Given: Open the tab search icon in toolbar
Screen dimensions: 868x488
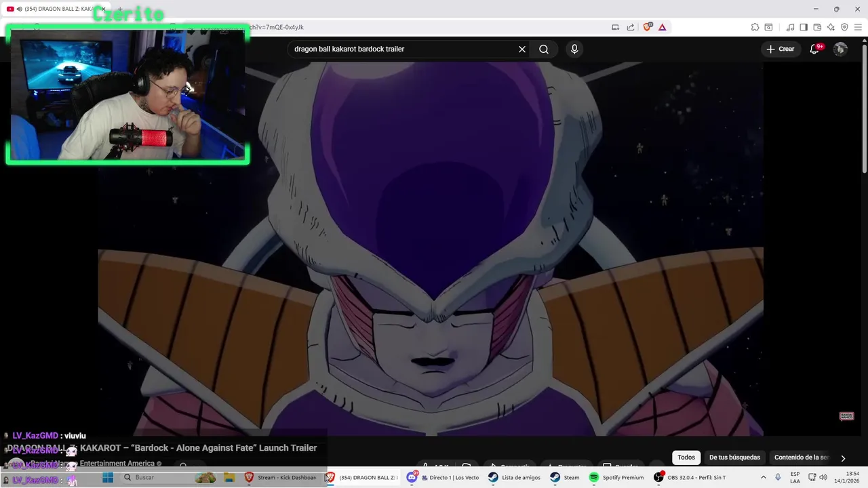Looking at the screenshot, I should (768, 27).
